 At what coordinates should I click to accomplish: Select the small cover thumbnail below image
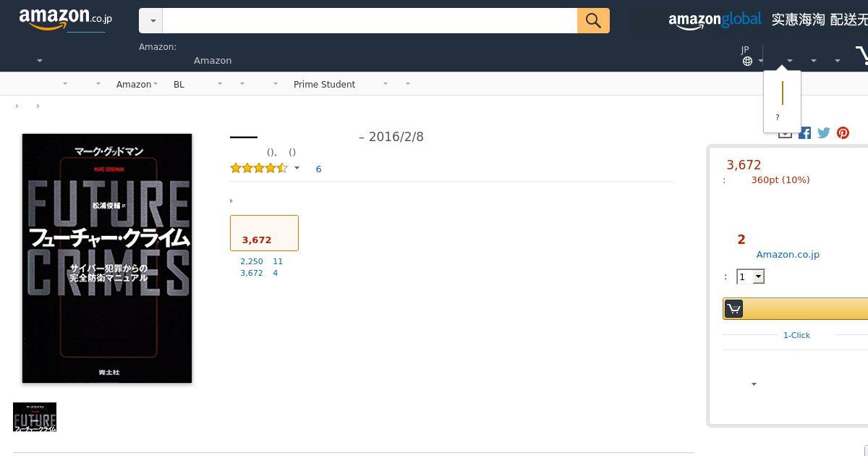pyautogui.click(x=35, y=417)
